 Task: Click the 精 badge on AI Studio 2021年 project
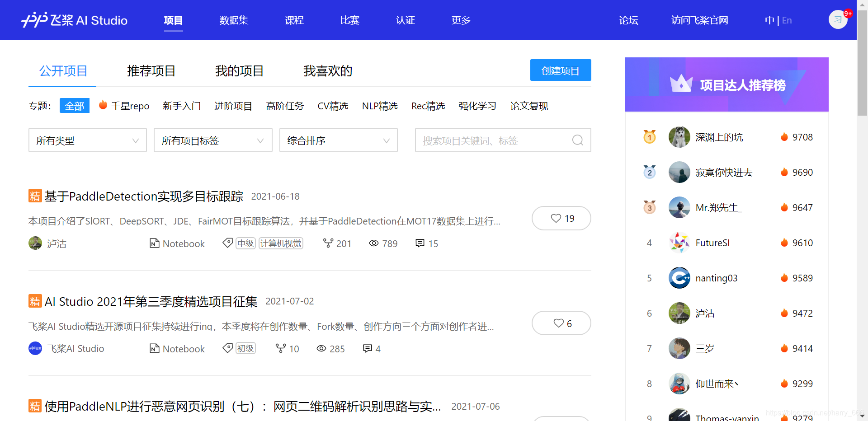pos(35,301)
